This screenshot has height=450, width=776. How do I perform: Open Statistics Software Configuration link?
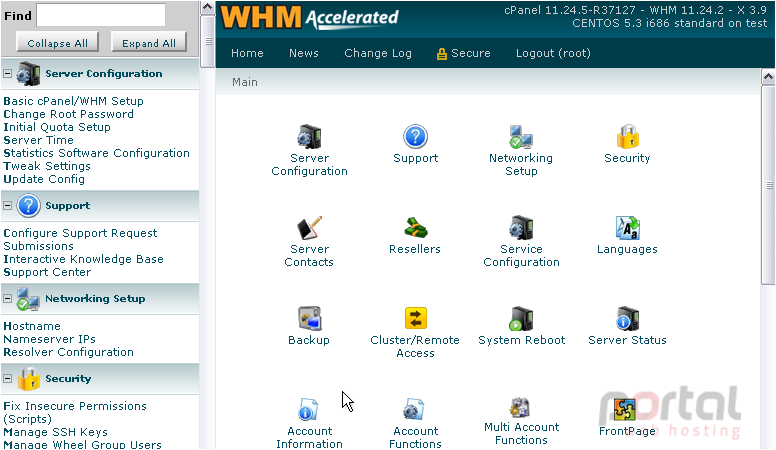97,153
